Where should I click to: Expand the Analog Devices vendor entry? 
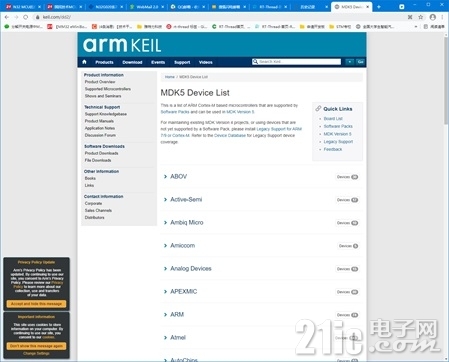pos(191,268)
